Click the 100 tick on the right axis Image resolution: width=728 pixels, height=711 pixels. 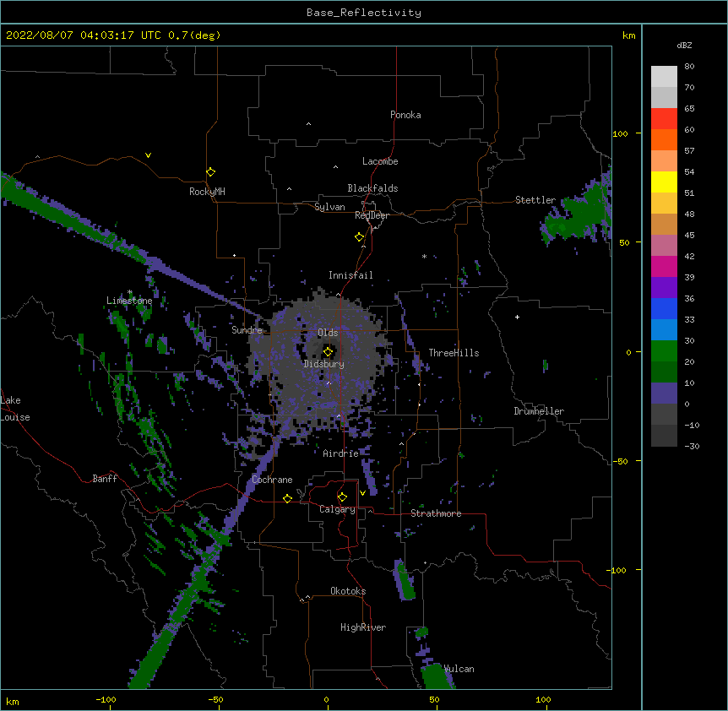pos(620,133)
